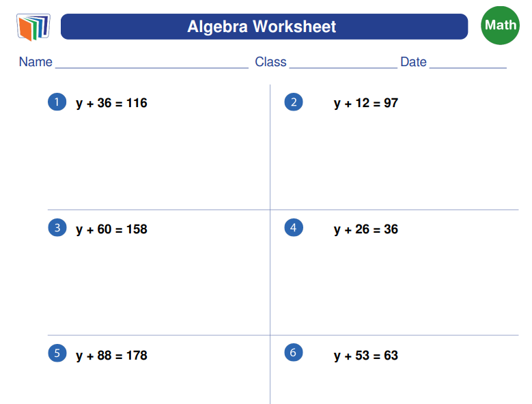Click equation y + 36 = 116
532x404 pixels.
tap(111, 103)
